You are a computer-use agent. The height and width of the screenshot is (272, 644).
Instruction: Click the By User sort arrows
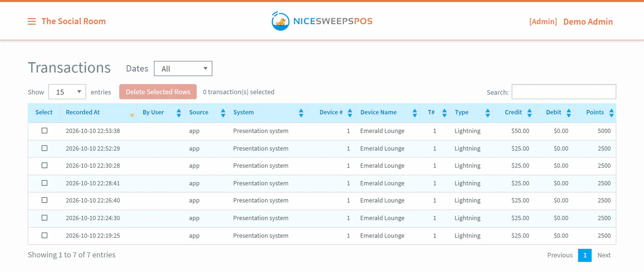[179, 113]
